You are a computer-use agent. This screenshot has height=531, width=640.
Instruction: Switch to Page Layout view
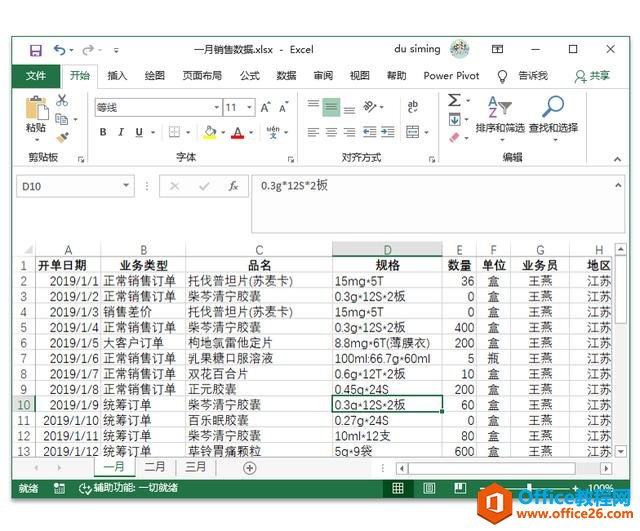click(x=429, y=488)
